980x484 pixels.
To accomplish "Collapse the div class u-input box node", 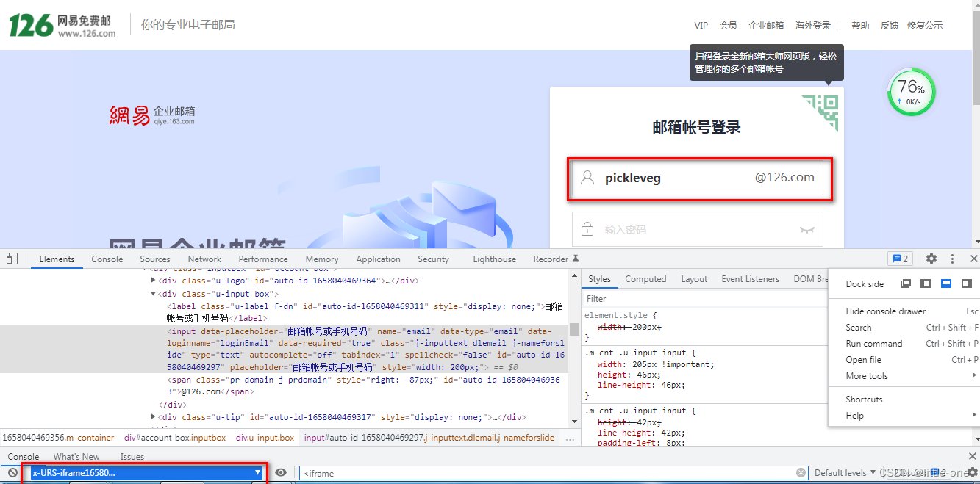I will point(153,294).
